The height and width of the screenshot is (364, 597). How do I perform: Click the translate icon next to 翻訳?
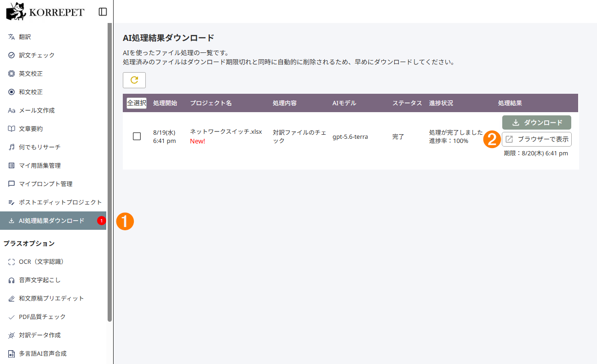pos(11,37)
